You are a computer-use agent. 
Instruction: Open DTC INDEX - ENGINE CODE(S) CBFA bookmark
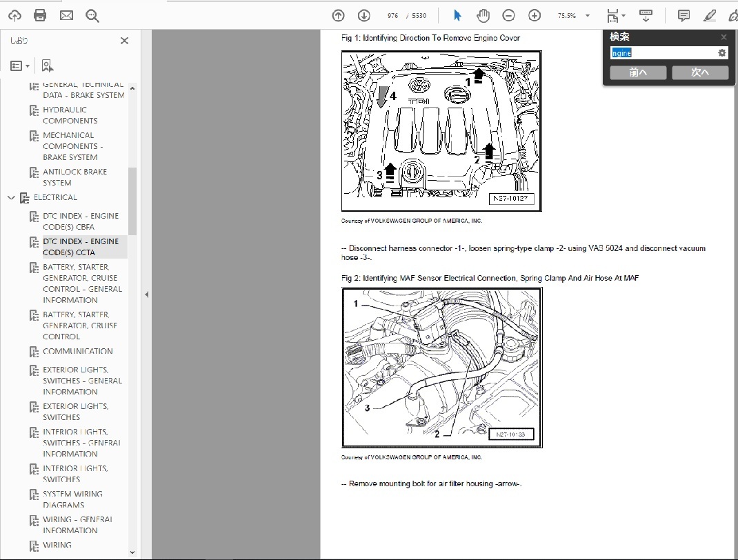coord(81,221)
